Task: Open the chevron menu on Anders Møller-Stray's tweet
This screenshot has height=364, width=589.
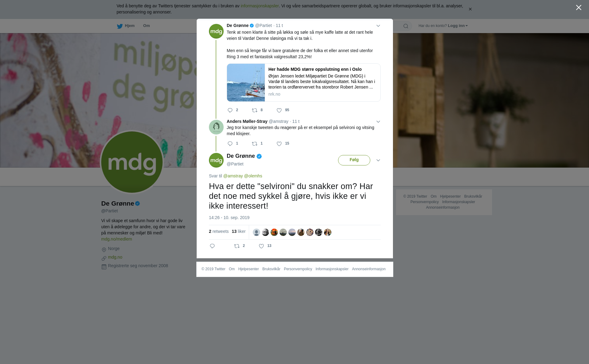Action: 378,122
